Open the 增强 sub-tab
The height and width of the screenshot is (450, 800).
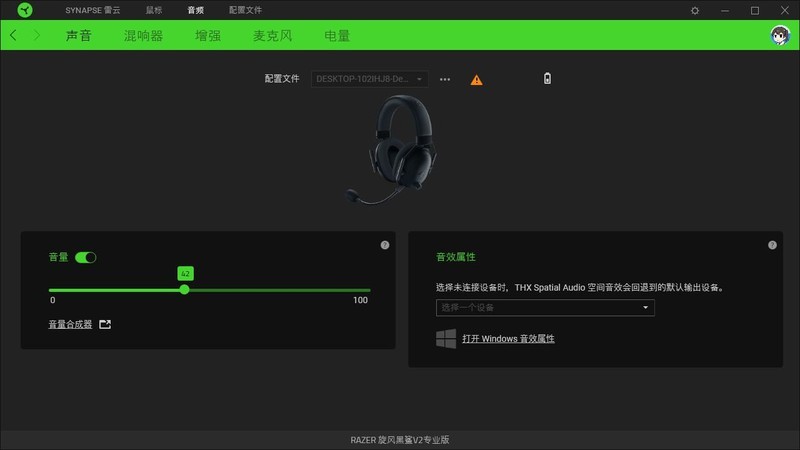[208, 36]
